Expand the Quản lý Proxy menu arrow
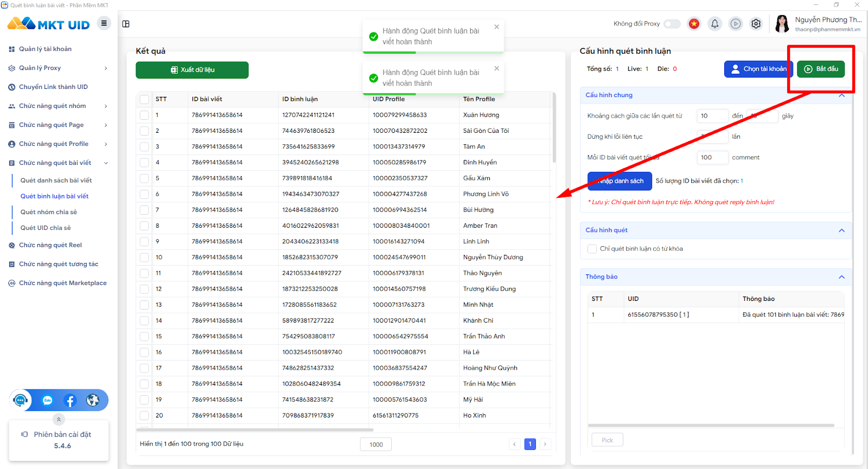Image resolution: width=868 pixels, height=469 pixels. click(x=106, y=68)
